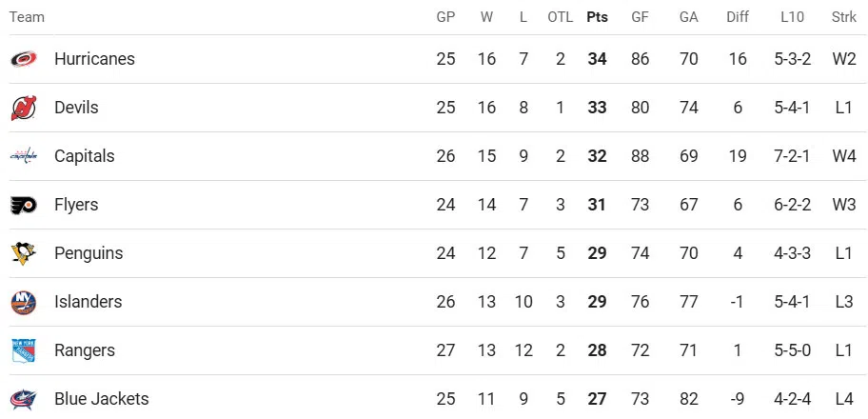
Task: Click the Devils team logo
Action: coord(24,108)
